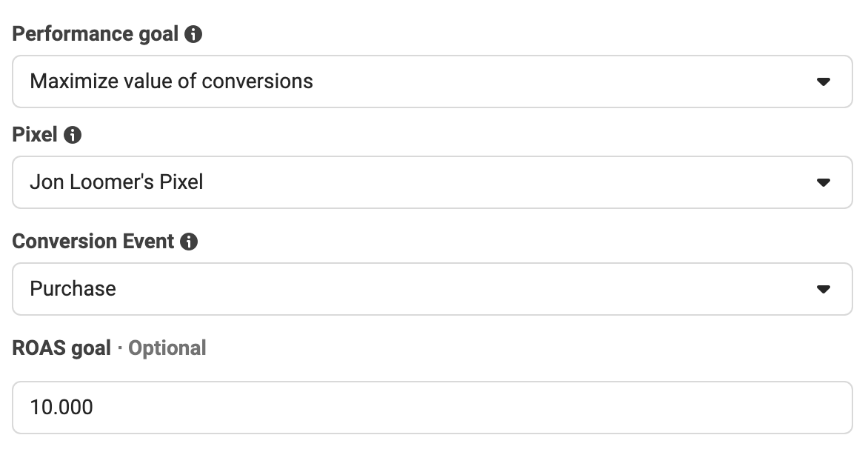This screenshot has height=455, width=868.
Task: Click the Jon Loomer's Pixel text
Action: click(x=117, y=182)
